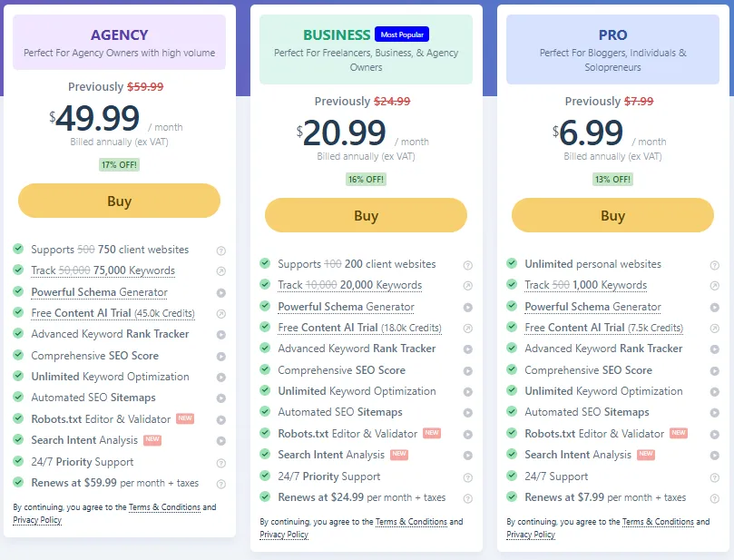Click the "16% OFF!" discount badge
The height and width of the screenshot is (560, 734).
click(367, 179)
